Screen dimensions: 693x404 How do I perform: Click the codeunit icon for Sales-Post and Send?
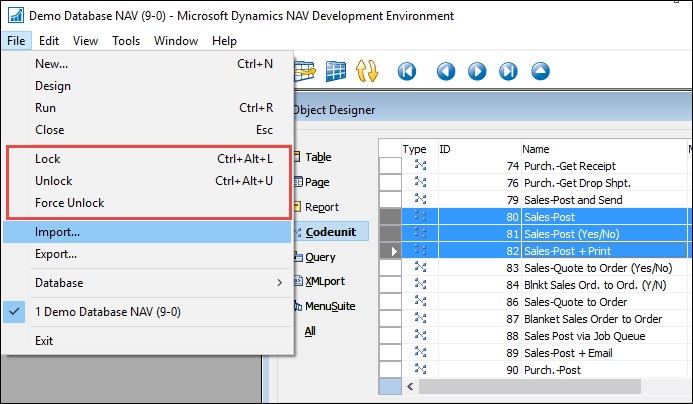coord(420,199)
